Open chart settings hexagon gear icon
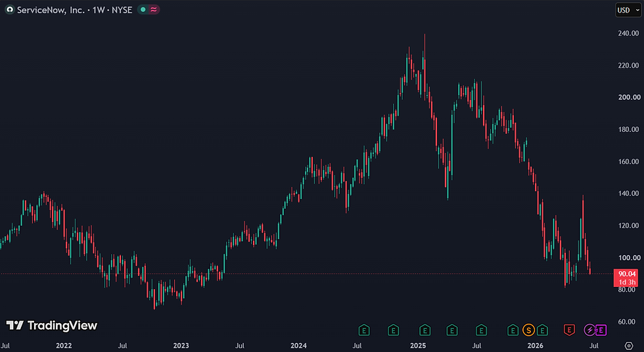644x352 pixels. pyautogui.click(x=629, y=346)
